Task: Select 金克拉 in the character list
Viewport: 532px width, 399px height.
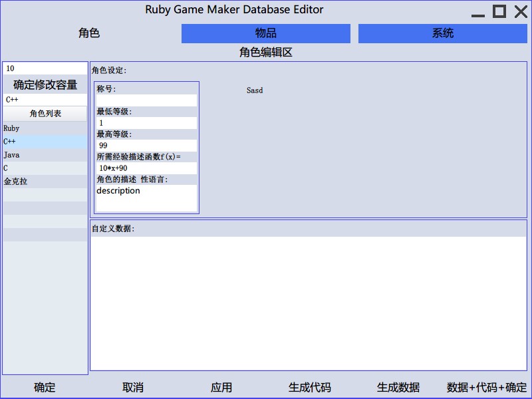Action: pyautogui.click(x=45, y=182)
